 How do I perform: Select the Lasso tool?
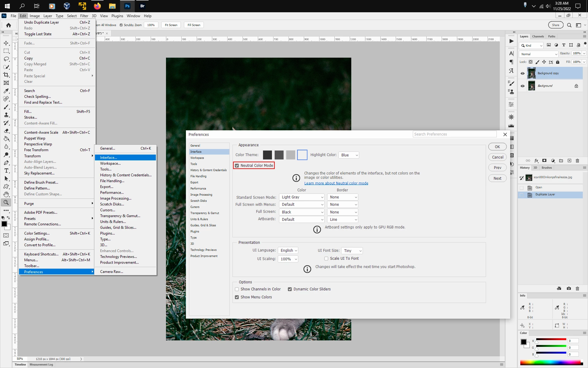tap(6, 59)
